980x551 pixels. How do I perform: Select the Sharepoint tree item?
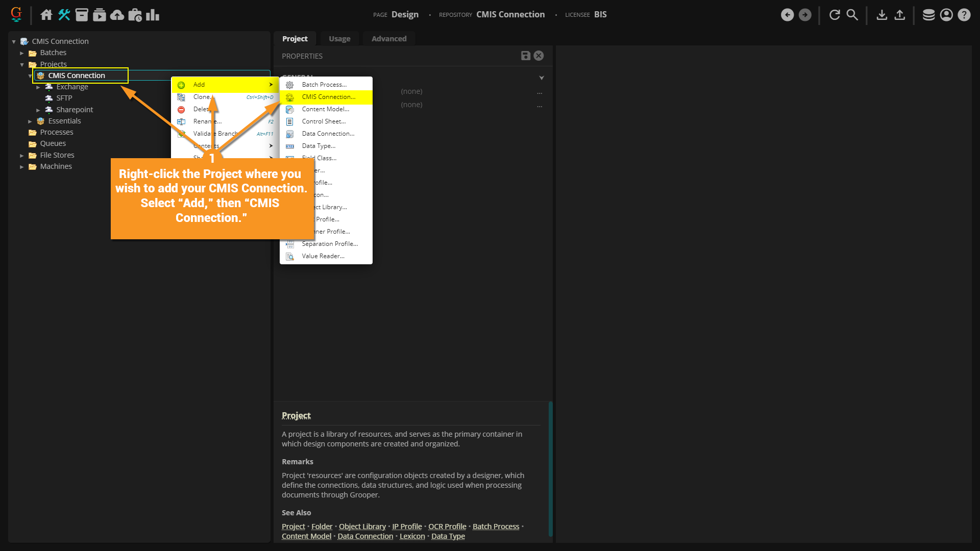tap(75, 110)
